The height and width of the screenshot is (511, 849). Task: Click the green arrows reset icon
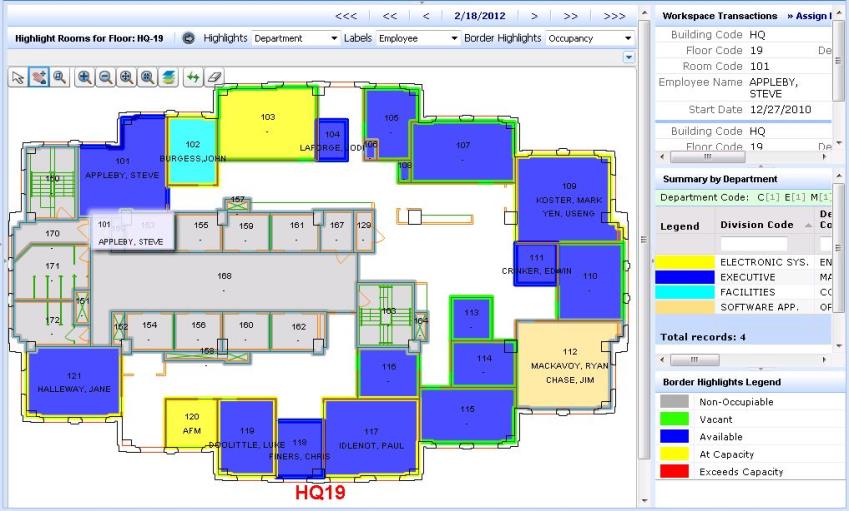coord(194,76)
